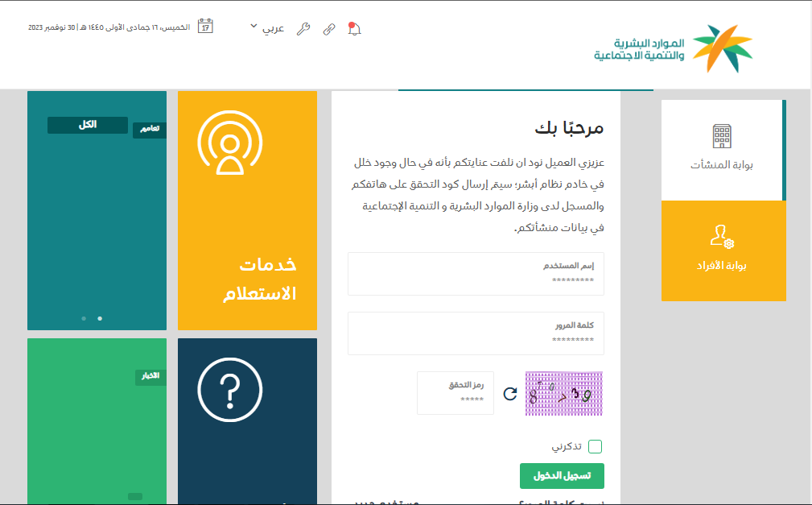Click the الكل button on teal card
The width and height of the screenshot is (812, 505).
pos(87,125)
